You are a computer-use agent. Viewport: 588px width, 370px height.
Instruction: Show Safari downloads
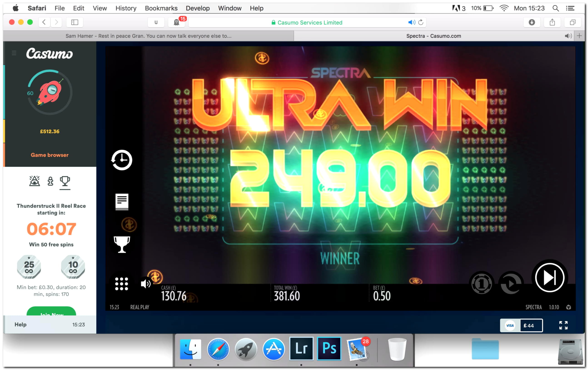(532, 22)
